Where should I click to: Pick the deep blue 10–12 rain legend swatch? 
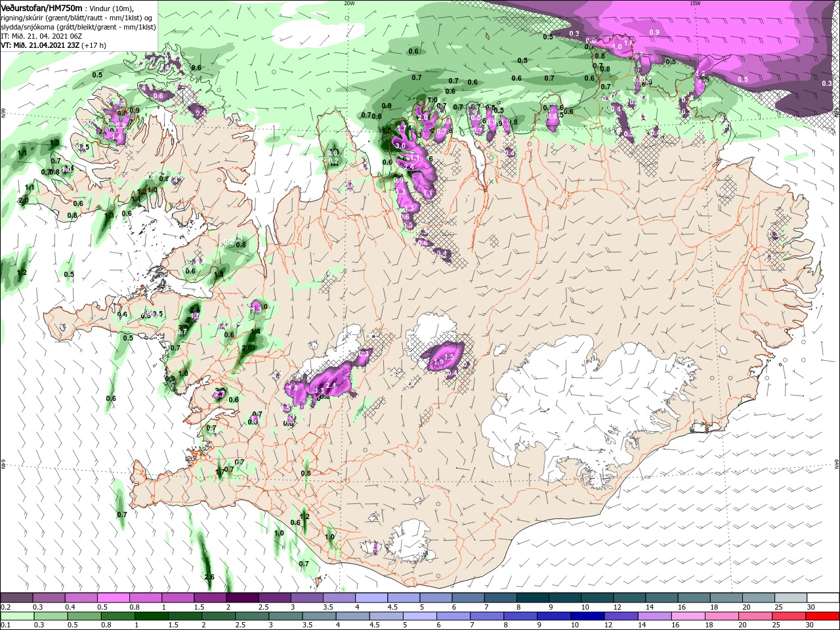coord(587,616)
